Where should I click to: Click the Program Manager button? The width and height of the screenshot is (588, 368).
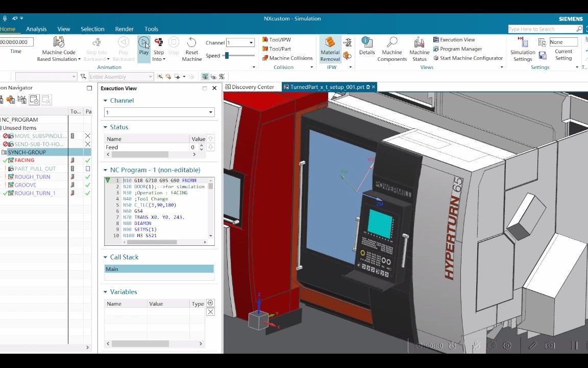tap(460, 49)
